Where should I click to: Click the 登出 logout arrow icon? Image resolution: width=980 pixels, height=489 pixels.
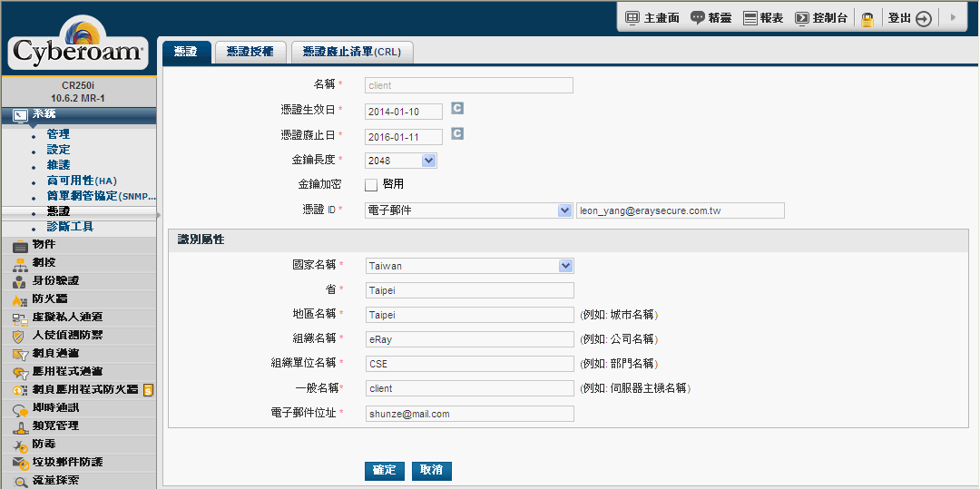[x=923, y=19]
